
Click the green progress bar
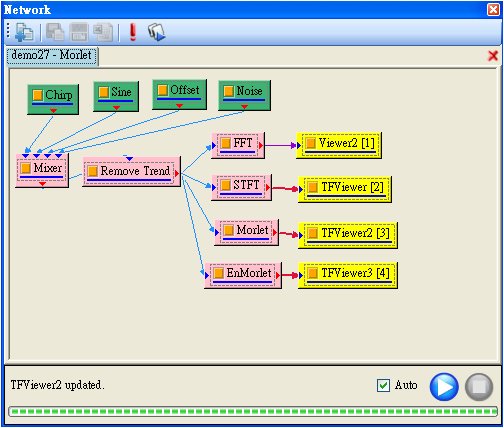pos(253,411)
